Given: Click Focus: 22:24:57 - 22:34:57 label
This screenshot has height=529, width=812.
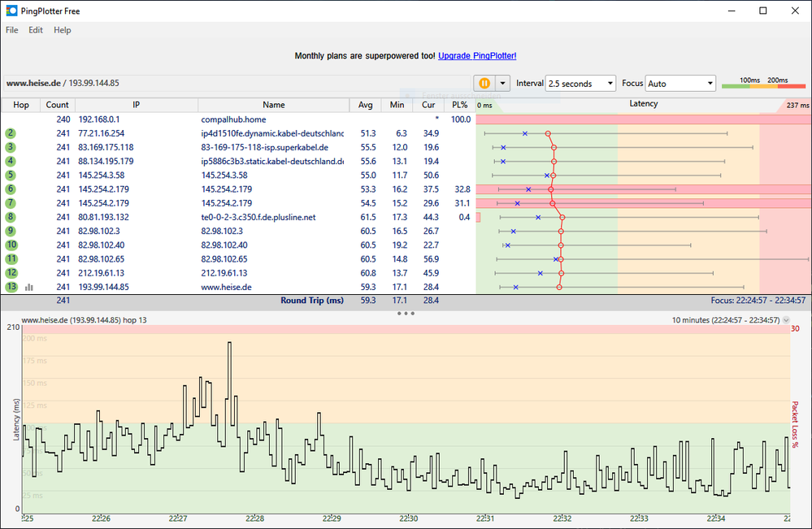Looking at the screenshot, I should 758,300.
